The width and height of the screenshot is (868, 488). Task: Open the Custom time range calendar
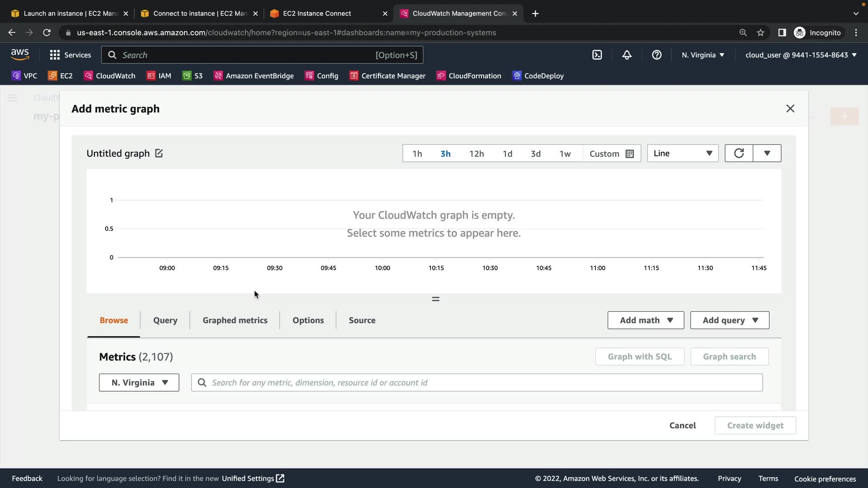click(611, 154)
